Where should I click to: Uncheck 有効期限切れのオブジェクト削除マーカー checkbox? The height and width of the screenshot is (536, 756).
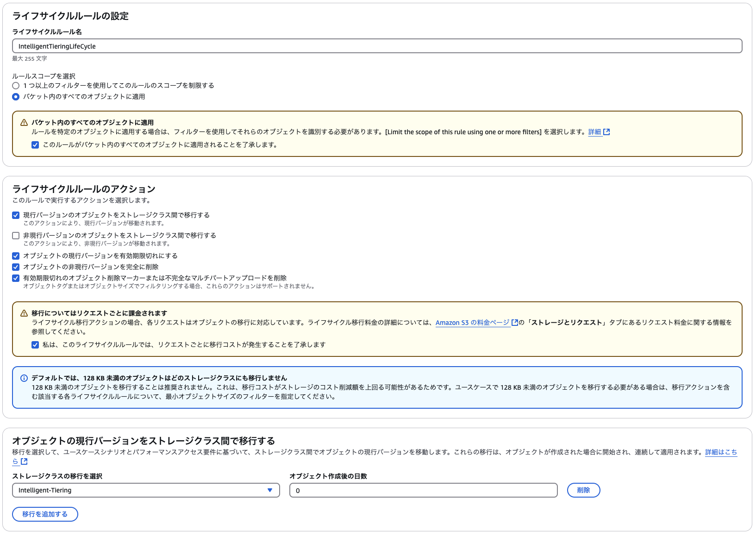coord(16,278)
